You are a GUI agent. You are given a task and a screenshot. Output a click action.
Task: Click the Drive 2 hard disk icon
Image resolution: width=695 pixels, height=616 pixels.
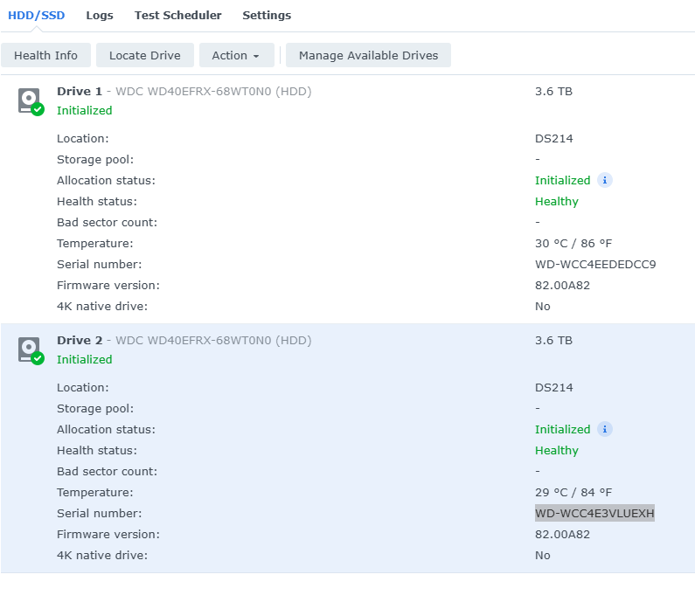coord(30,350)
